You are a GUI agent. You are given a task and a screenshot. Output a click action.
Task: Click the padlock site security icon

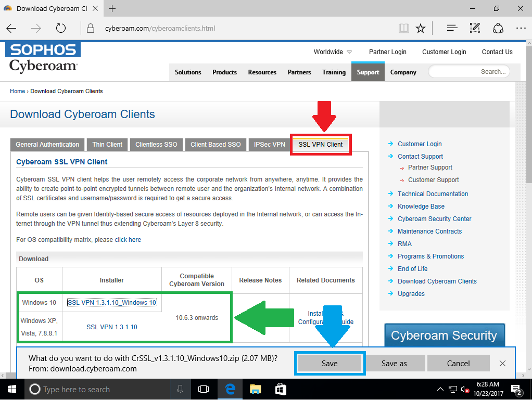point(91,28)
